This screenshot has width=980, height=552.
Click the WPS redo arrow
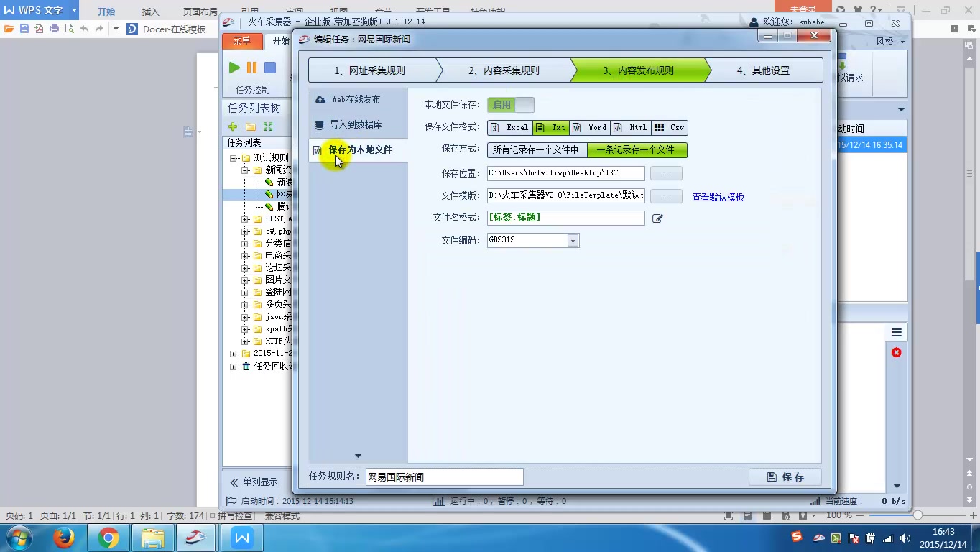[x=100, y=29]
